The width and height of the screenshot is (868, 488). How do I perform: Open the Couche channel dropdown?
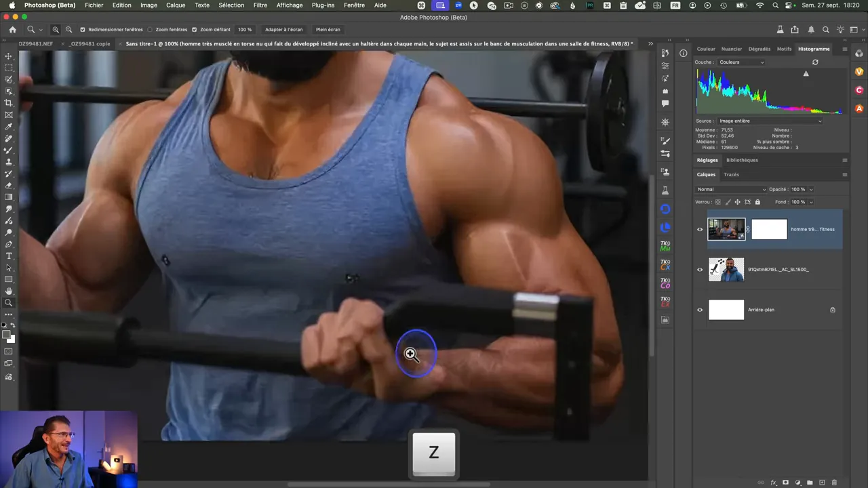click(741, 62)
